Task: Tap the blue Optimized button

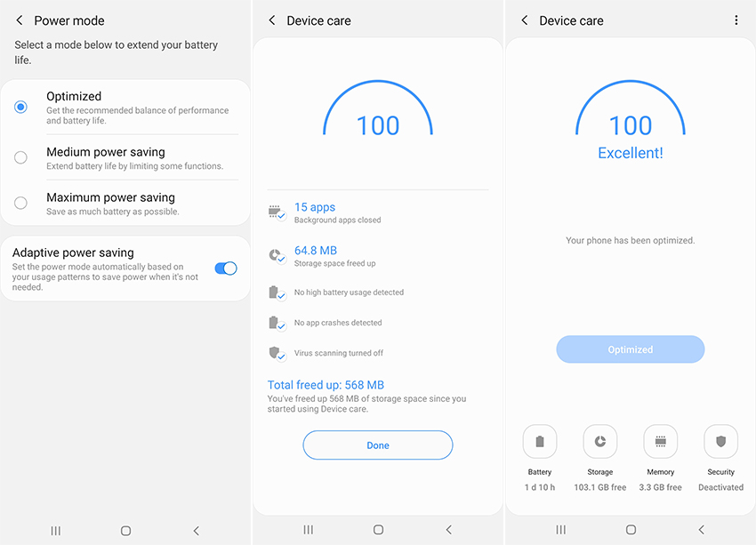Action: tap(631, 349)
